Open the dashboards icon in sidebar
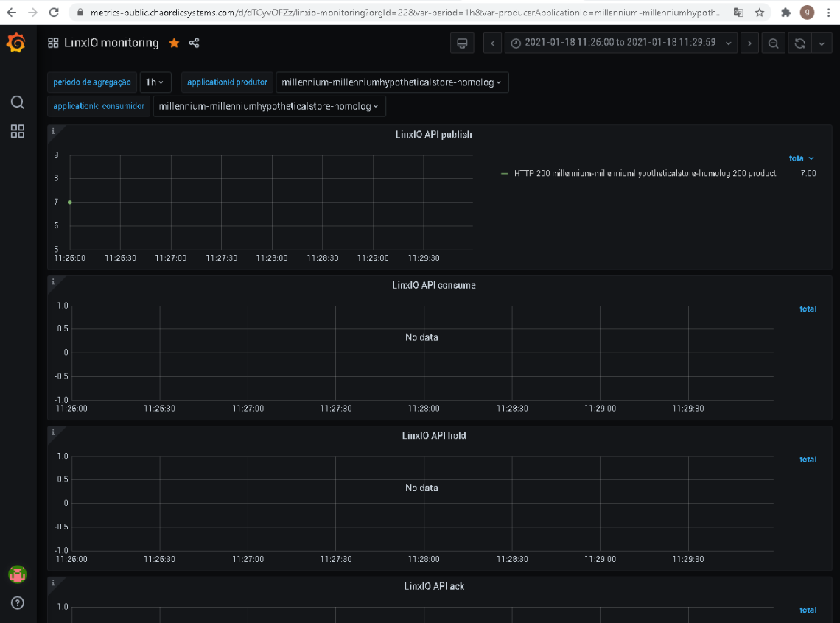The image size is (840, 623). click(x=17, y=131)
